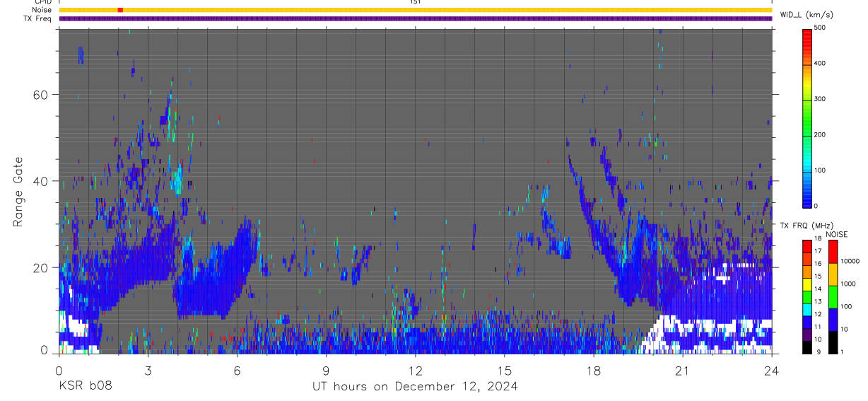Click the '12' UT hour tick label

416,370
